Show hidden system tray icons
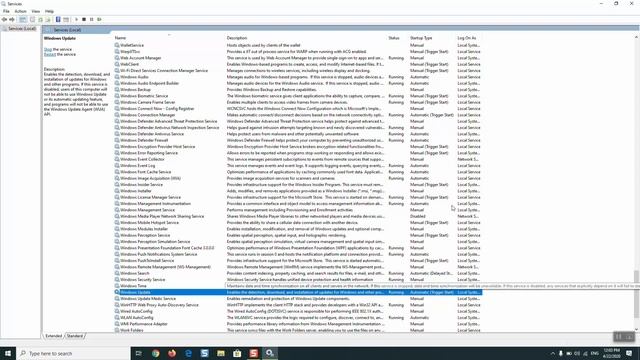640x360 pixels. [553, 353]
